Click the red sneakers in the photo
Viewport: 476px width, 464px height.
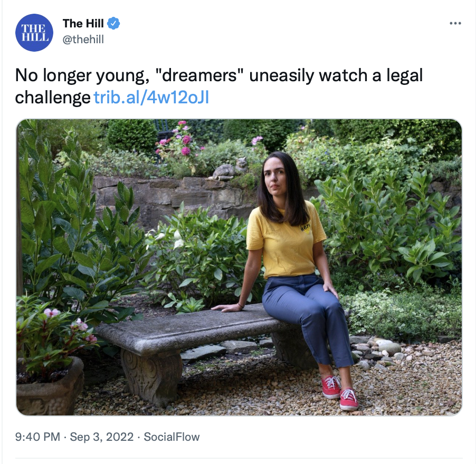pos(340,393)
